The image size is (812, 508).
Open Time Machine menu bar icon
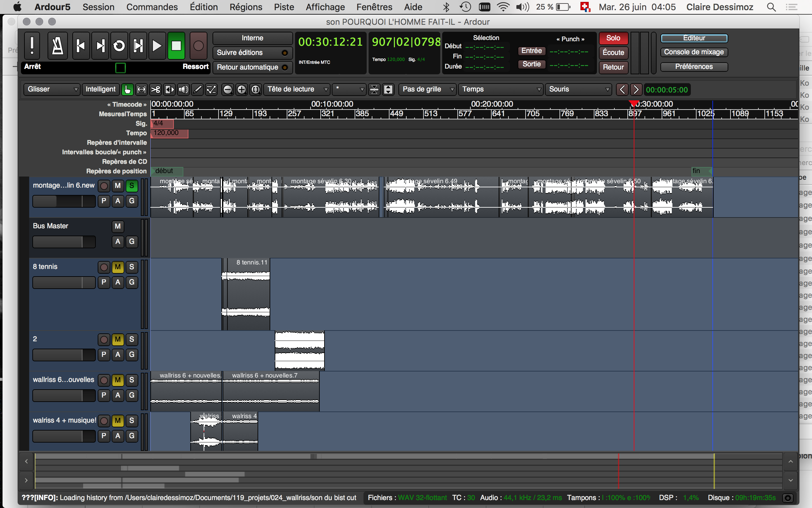tap(465, 7)
